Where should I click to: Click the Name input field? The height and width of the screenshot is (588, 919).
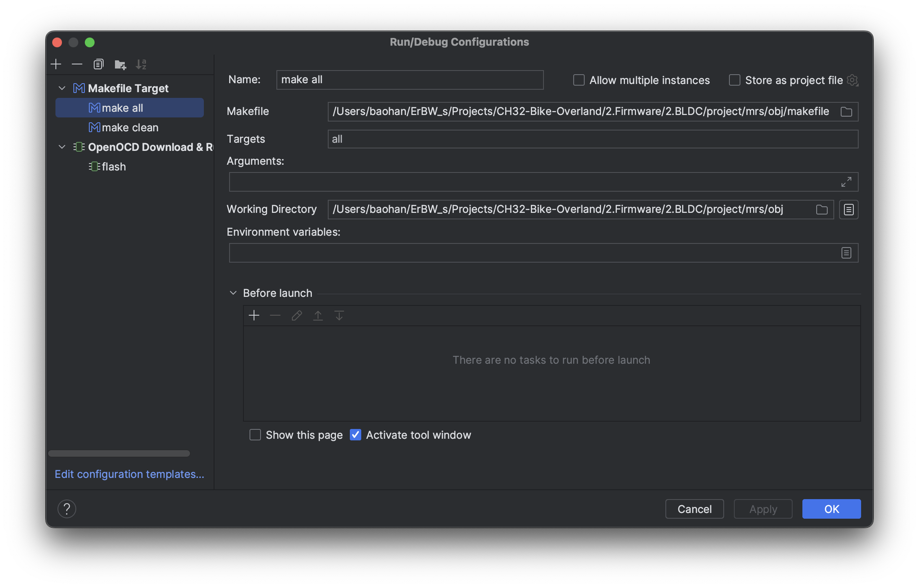410,79
